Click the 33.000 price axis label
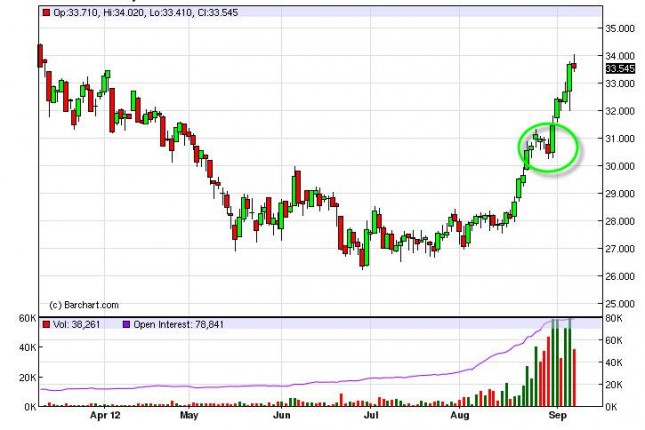The height and width of the screenshot is (430, 645). click(619, 84)
